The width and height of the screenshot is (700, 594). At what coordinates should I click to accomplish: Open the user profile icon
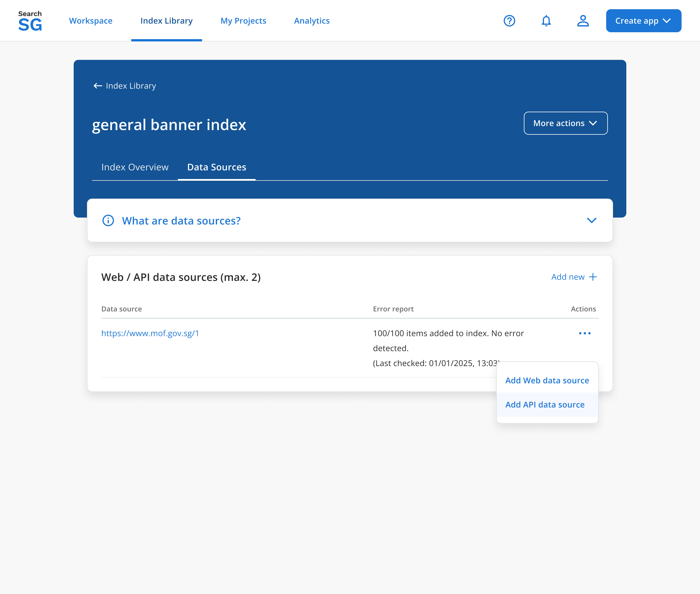point(583,21)
